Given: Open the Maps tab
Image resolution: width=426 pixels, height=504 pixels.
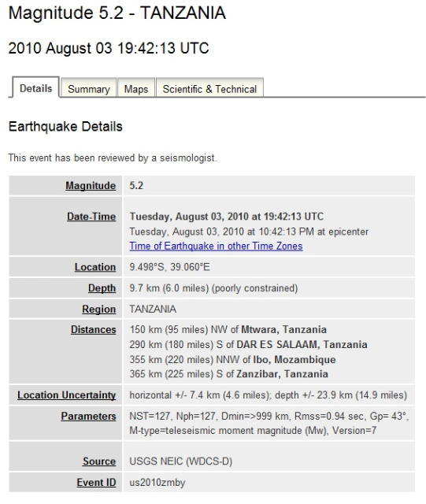Looking at the screenshot, I should point(136,87).
